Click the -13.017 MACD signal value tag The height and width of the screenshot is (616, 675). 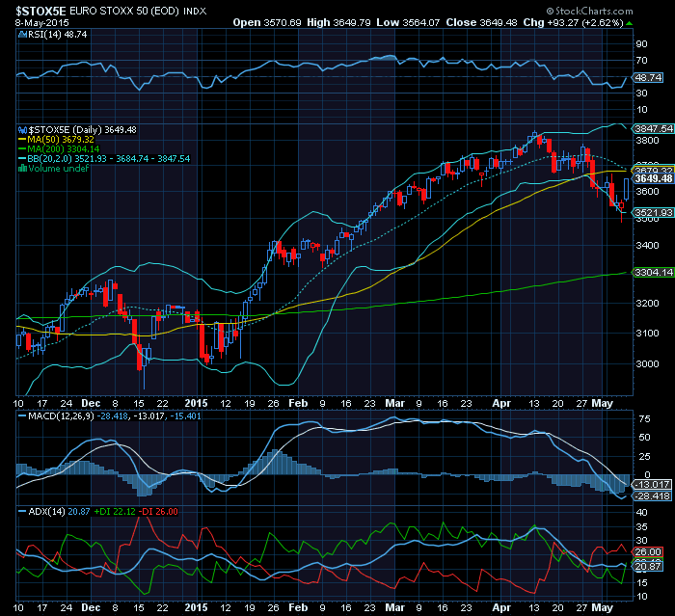[654, 485]
